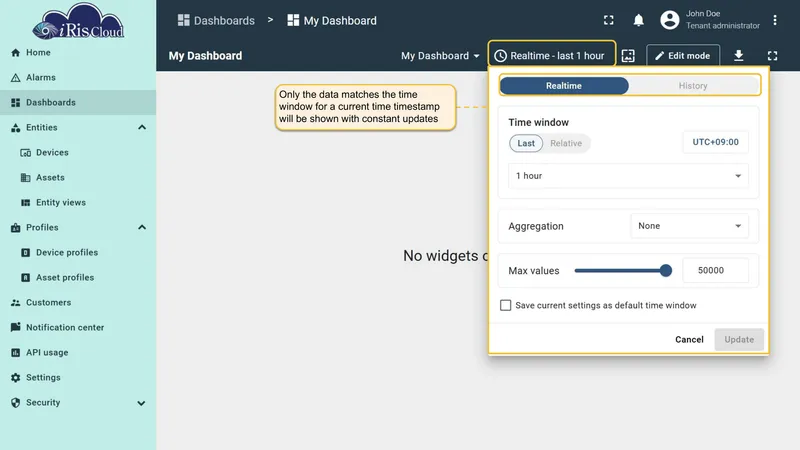Click the Security shield icon
Viewport: 800px width, 450px height.
tap(16, 403)
